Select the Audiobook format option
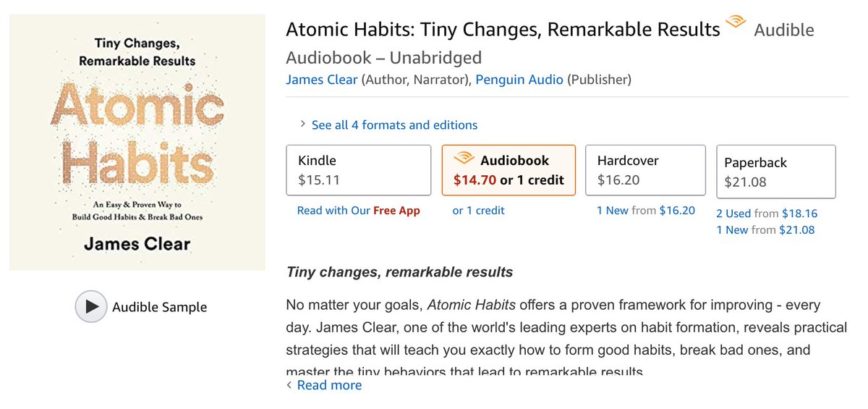The height and width of the screenshot is (409, 868). pyautogui.click(x=509, y=170)
